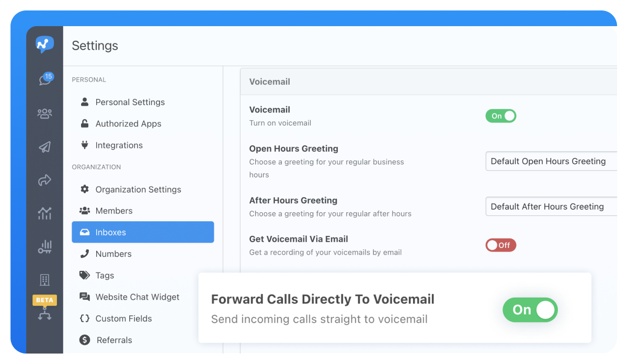628x364 pixels.
Task: Expand the Organization Settings gear entry
Action: tap(138, 189)
